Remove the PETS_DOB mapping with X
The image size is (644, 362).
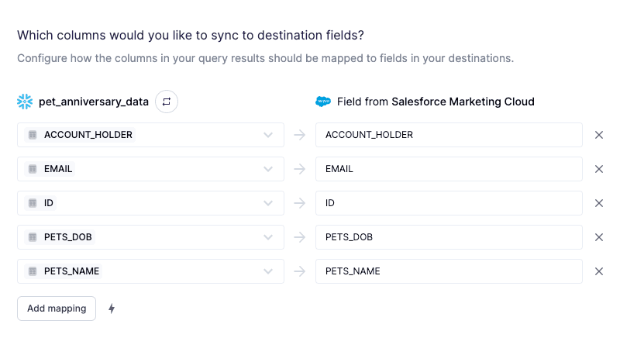point(598,237)
